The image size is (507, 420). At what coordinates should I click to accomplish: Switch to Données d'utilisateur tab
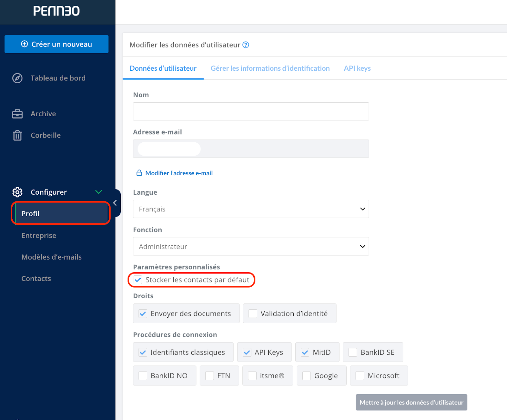pyautogui.click(x=163, y=68)
